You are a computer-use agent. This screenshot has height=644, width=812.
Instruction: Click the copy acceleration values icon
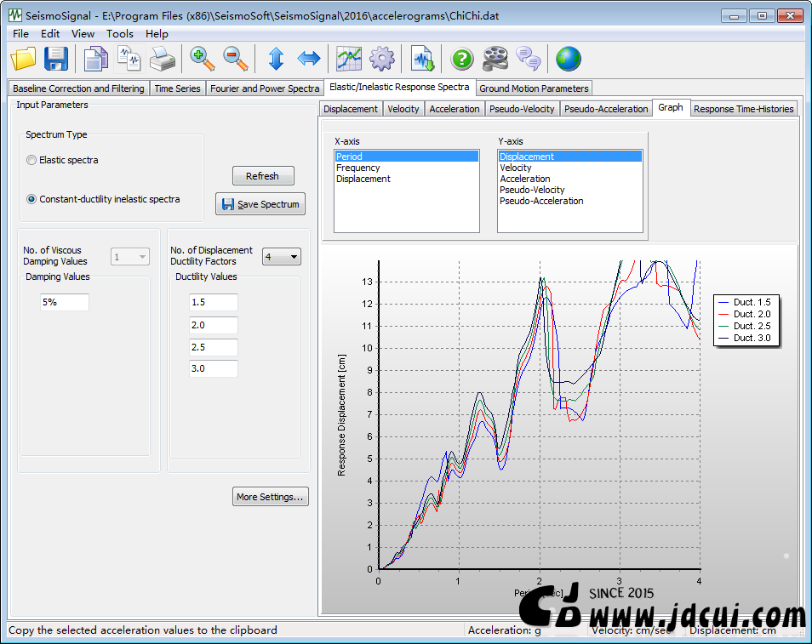(x=129, y=59)
